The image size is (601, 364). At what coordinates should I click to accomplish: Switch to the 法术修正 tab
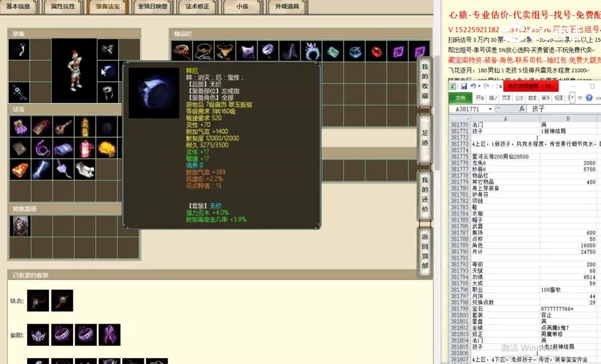(197, 7)
